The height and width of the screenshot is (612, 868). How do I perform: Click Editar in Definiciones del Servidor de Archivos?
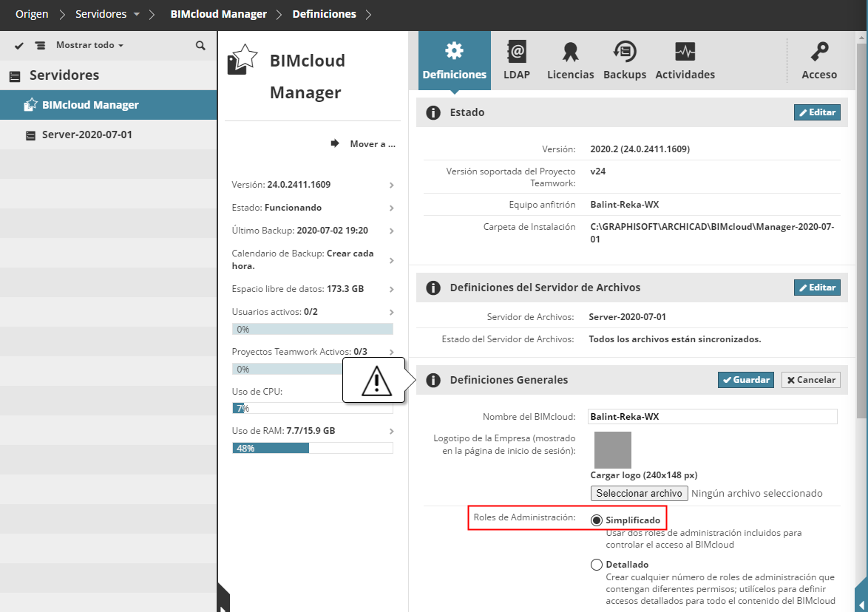tap(817, 288)
